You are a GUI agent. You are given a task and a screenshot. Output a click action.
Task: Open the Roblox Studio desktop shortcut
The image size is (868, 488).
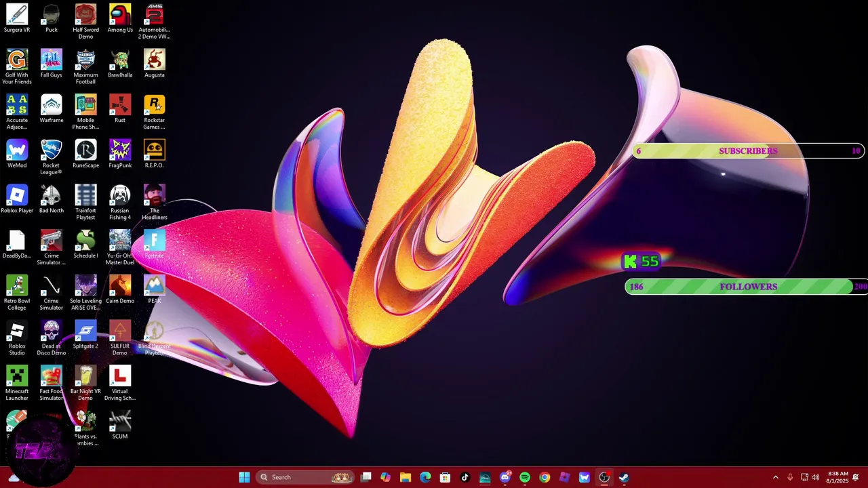[17, 338]
